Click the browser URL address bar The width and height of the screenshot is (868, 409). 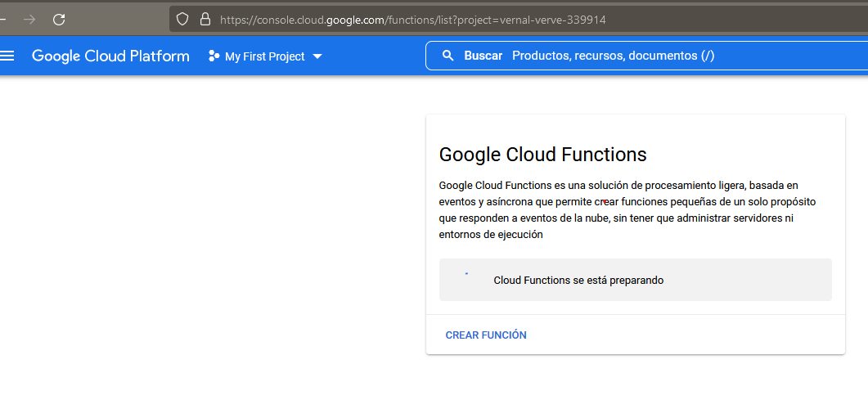coord(518,20)
